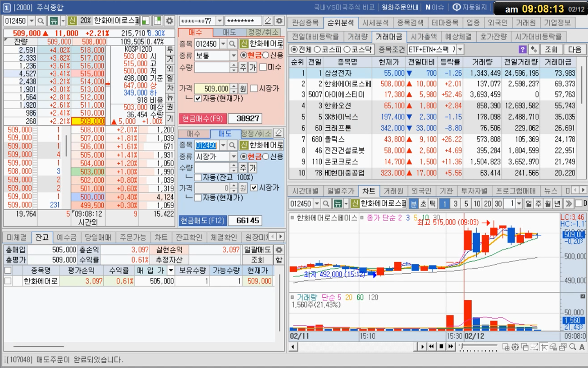Click rewind button below the chart
The width and height of the screenshot is (588, 368).
(x=432, y=346)
